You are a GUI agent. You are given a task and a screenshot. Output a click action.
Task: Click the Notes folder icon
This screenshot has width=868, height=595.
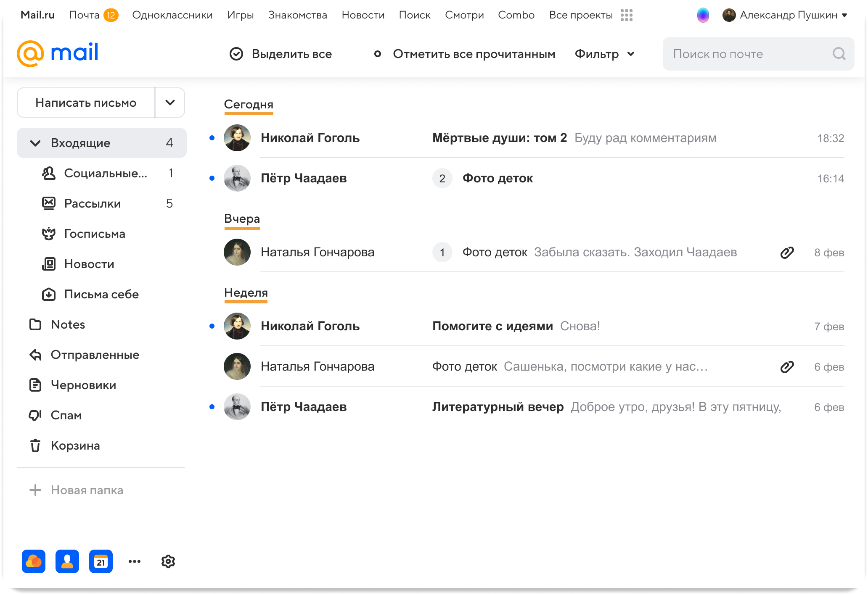click(35, 324)
